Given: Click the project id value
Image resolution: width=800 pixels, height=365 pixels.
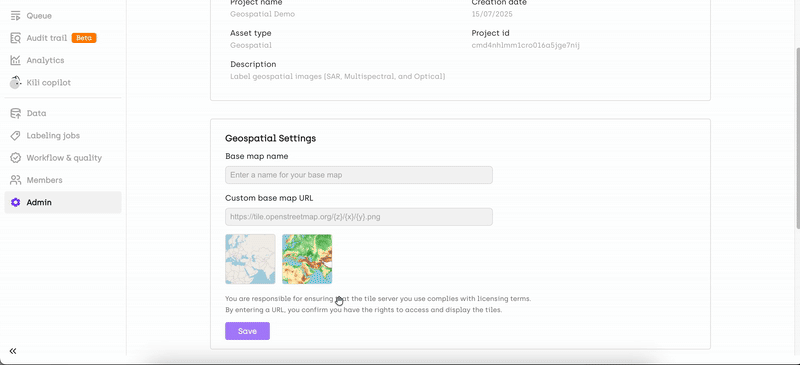Looking at the screenshot, I should (526, 45).
